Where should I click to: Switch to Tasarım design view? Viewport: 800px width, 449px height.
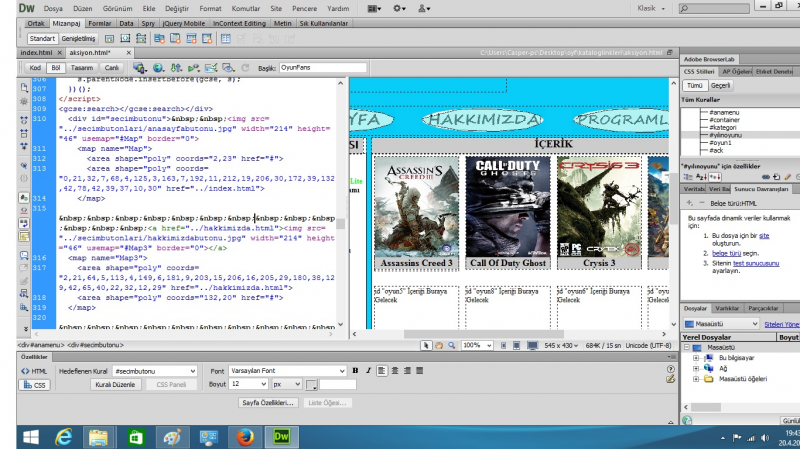82,67
